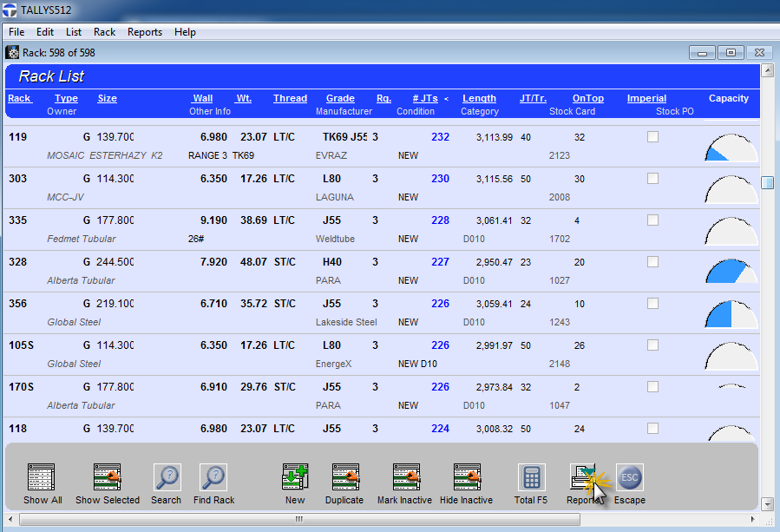Screen dimensions: 780x532
Task: Open the Total F5 calculator
Action: tap(531, 477)
